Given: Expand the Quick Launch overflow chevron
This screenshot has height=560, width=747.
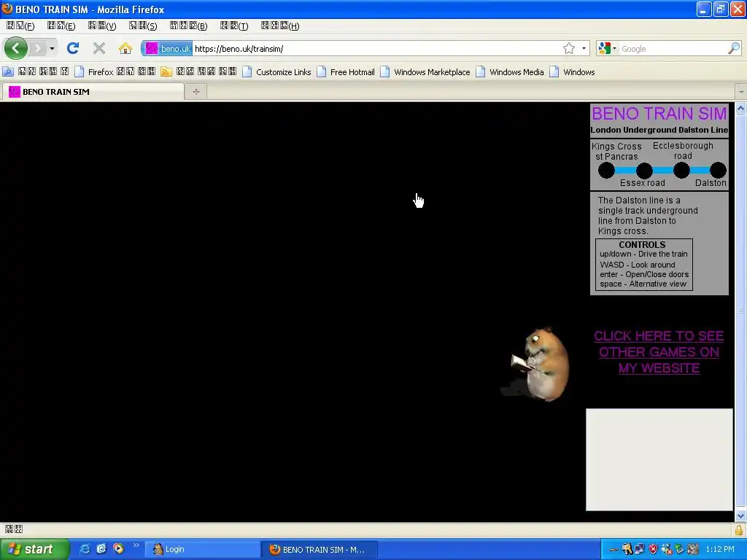Looking at the screenshot, I should pos(136,545).
